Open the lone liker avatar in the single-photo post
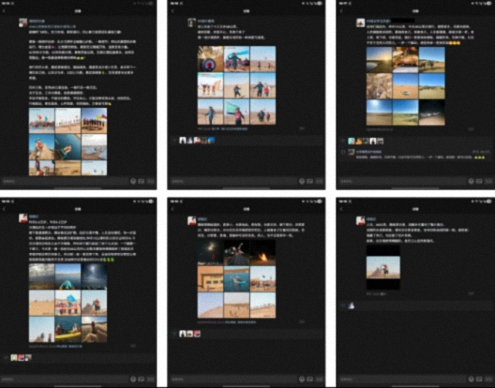 pos(351,305)
